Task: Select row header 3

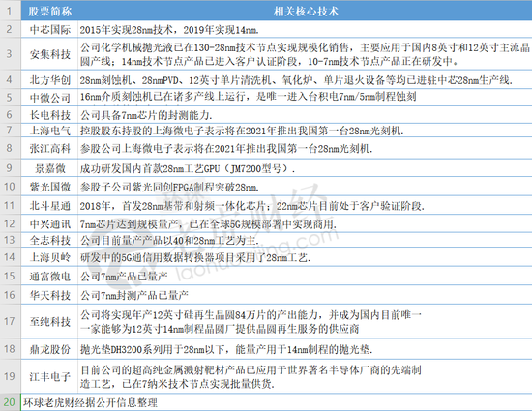Action: point(11,54)
